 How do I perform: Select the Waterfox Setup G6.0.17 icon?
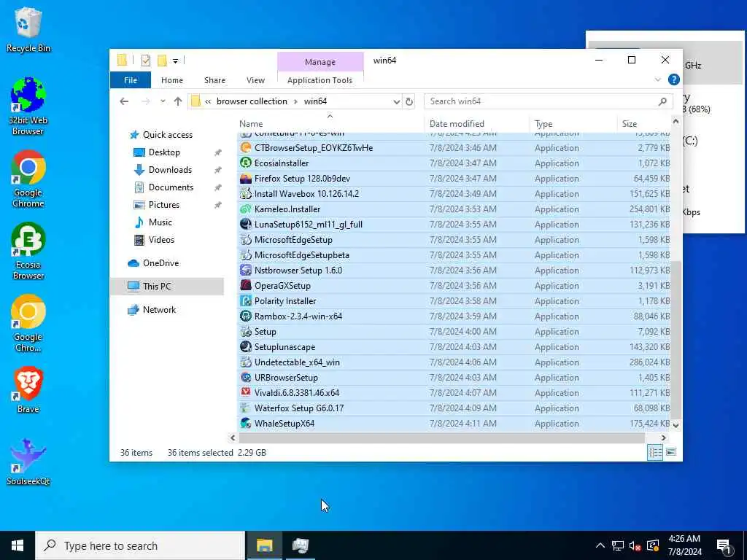point(245,408)
